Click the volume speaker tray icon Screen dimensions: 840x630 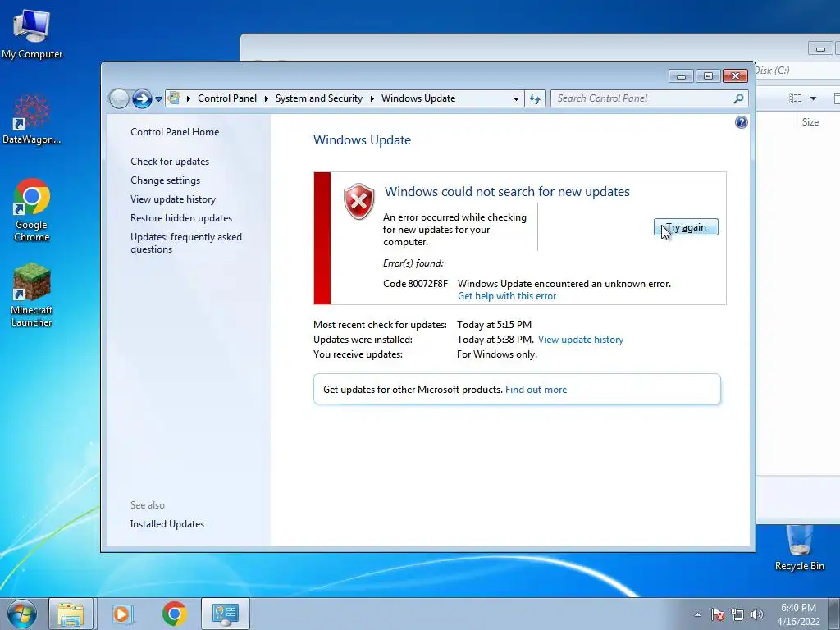757,614
